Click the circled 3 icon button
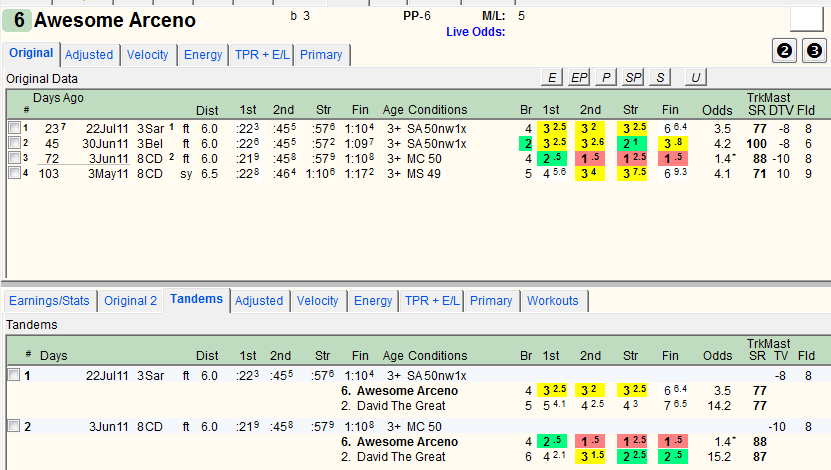Image resolution: width=831 pixels, height=470 pixels. [x=815, y=51]
